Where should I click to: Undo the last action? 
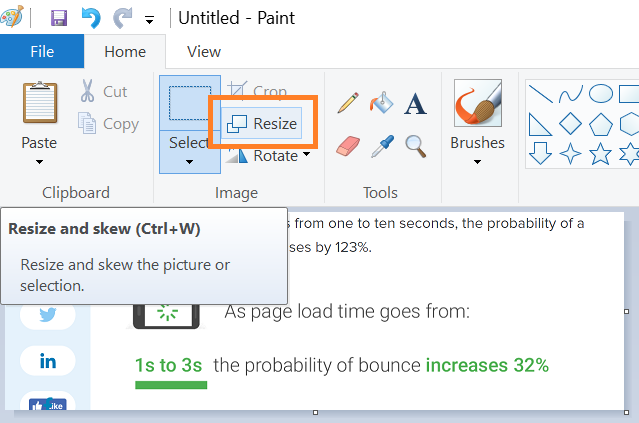coord(91,18)
